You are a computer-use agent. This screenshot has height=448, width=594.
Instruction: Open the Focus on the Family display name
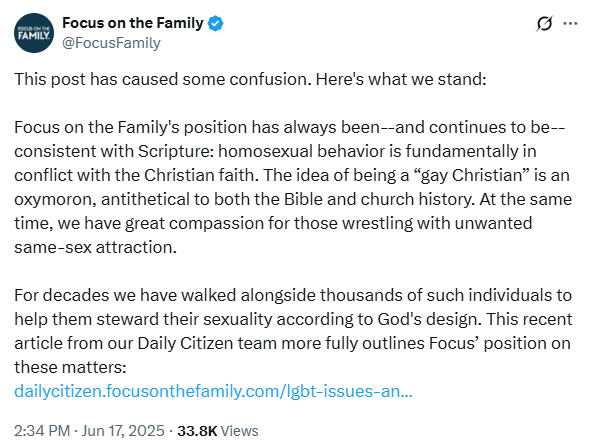[133, 23]
